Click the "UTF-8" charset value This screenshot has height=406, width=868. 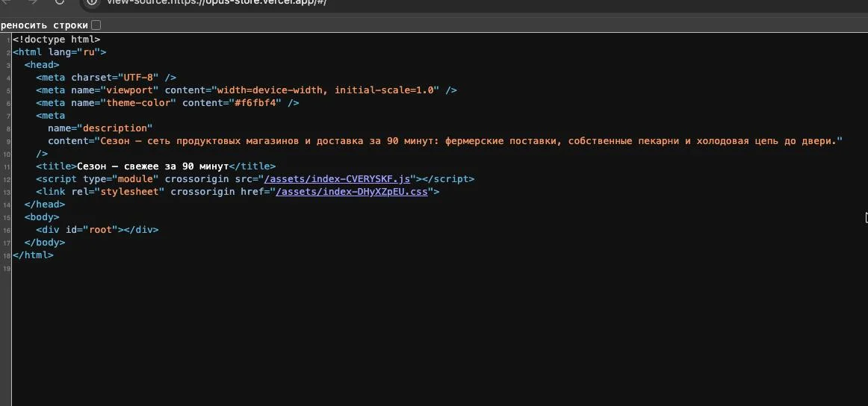138,78
